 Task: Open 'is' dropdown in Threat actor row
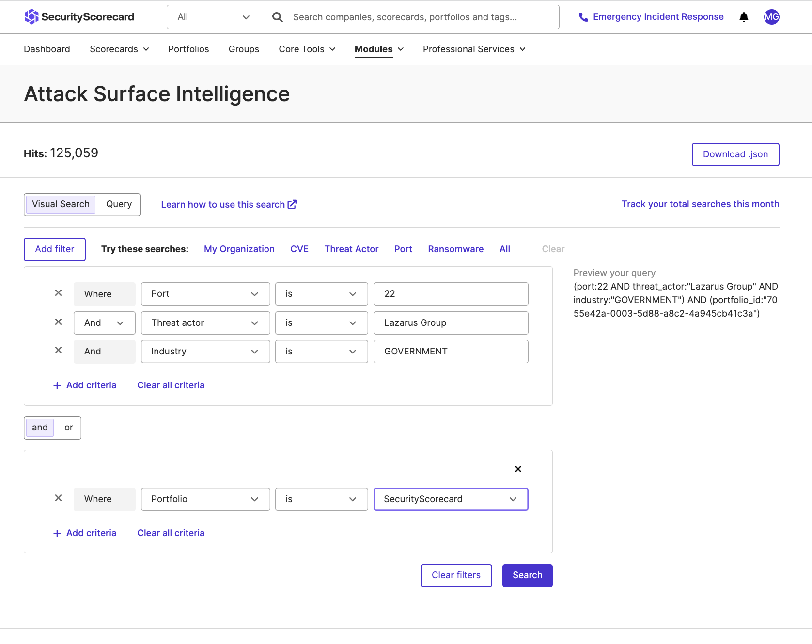pyautogui.click(x=322, y=323)
